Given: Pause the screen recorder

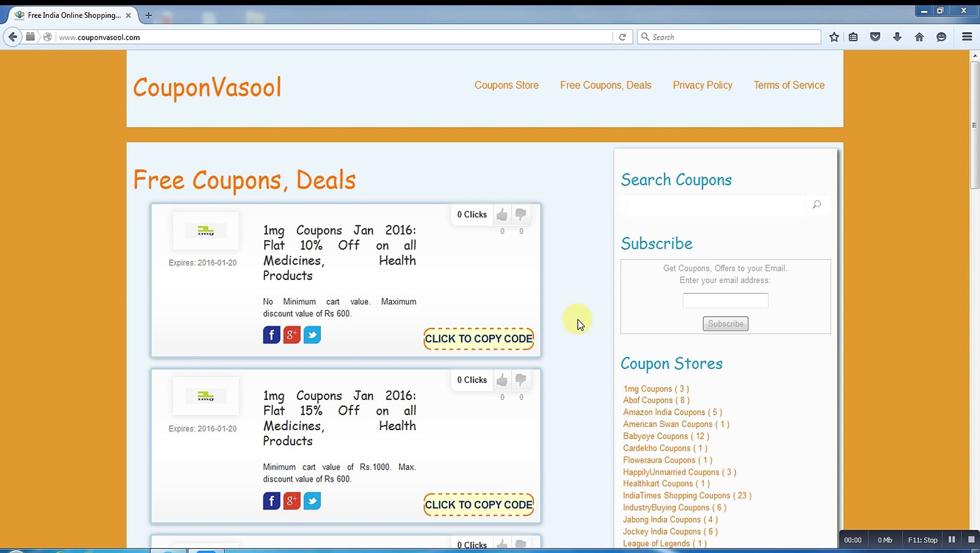Looking at the screenshot, I should (952, 540).
